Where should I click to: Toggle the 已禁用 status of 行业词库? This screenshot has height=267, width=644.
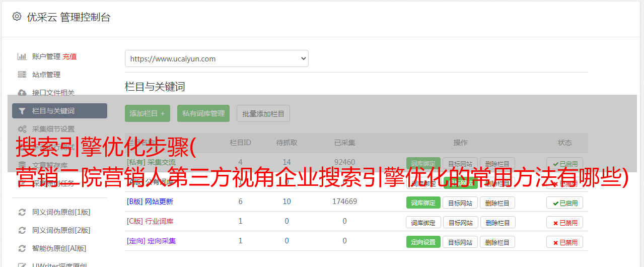coord(565,222)
